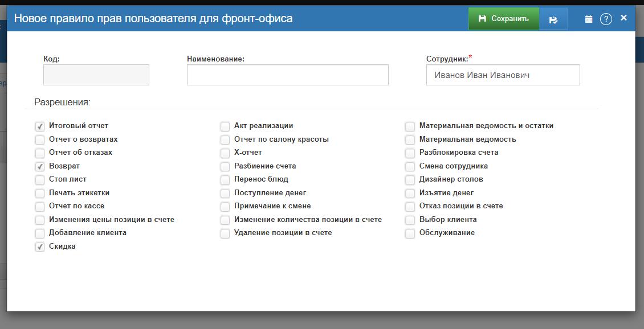Uncheck the Скидка permission
Screen dimensions: 644x329
tap(40, 246)
